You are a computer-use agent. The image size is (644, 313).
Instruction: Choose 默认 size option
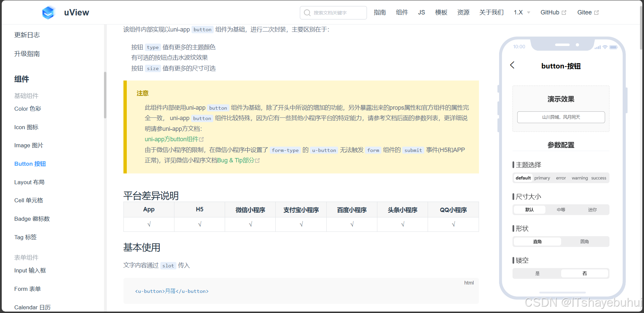point(529,210)
